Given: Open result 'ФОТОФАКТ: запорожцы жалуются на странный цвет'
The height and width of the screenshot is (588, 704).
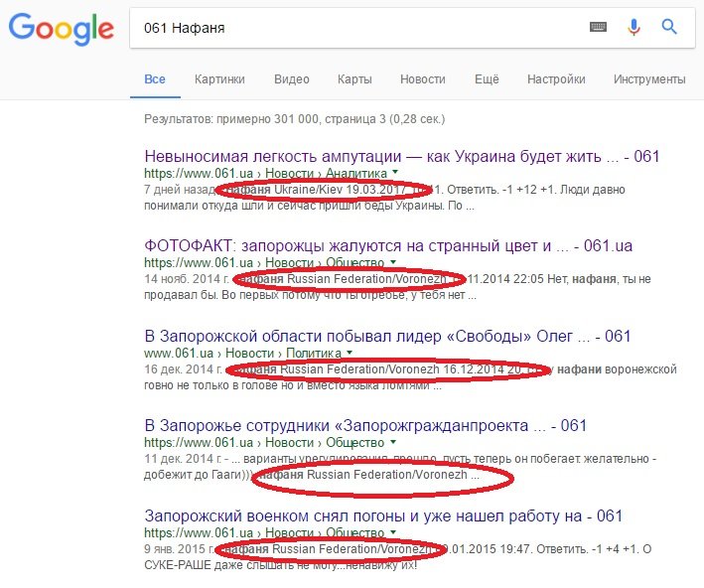Looking at the screenshot, I should click(x=388, y=246).
